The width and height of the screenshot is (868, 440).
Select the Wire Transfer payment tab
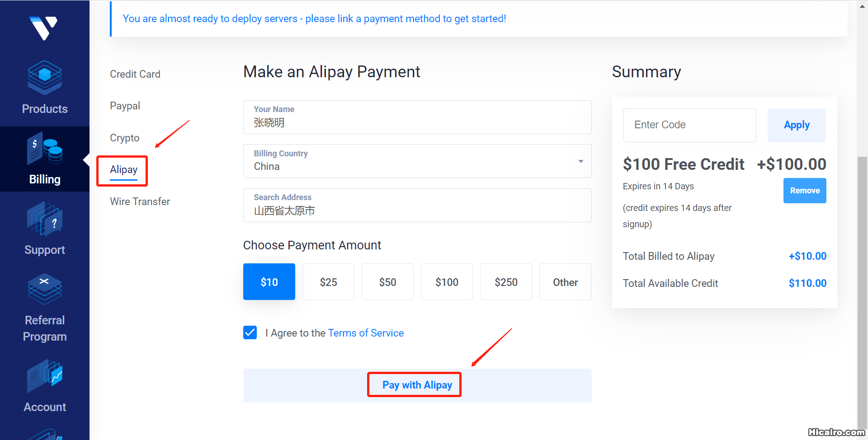140,201
